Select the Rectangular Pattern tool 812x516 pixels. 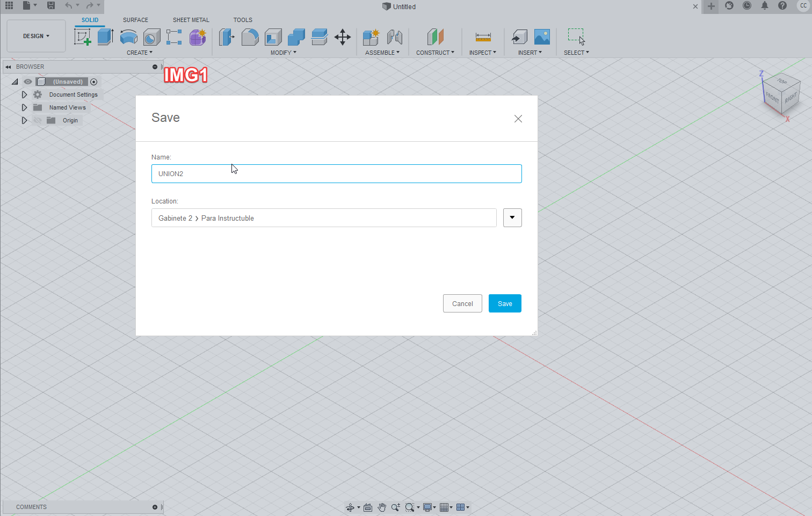click(x=174, y=37)
